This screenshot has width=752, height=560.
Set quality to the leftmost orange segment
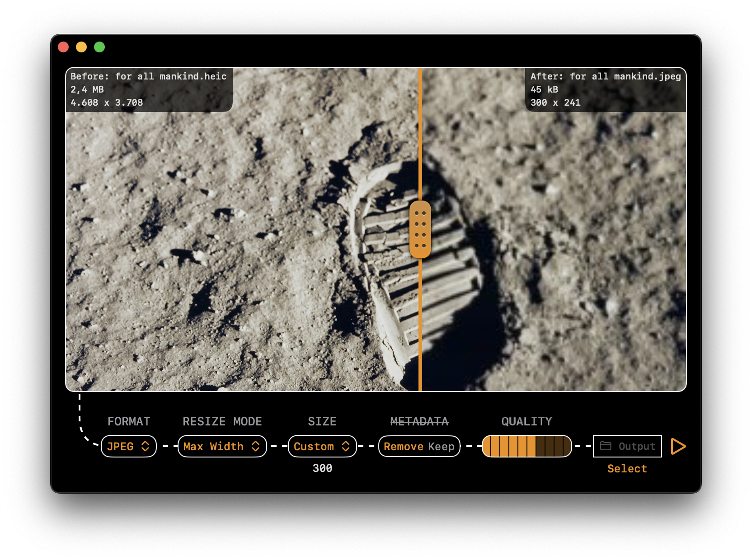[x=488, y=447]
